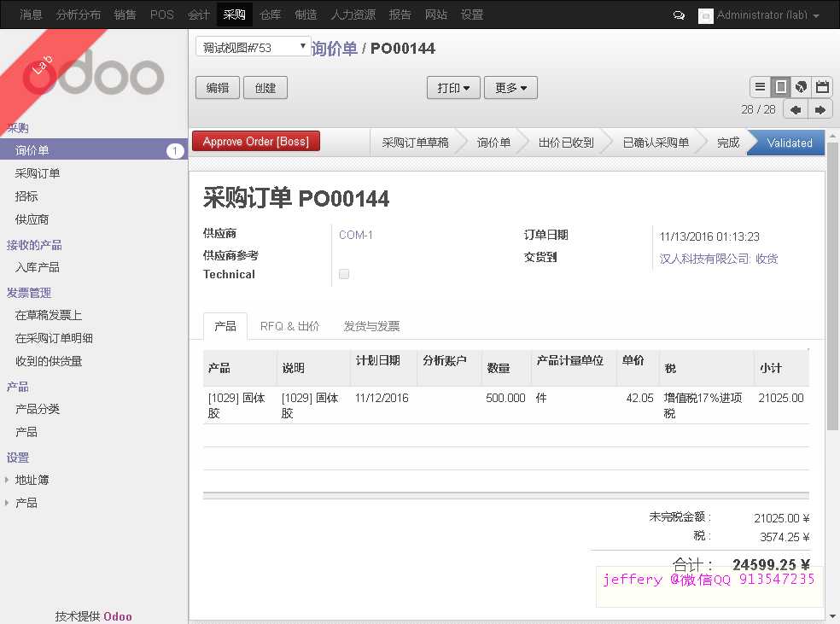Switch to RFQ & 出价 tab
The image size is (840, 624).
tap(290, 326)
